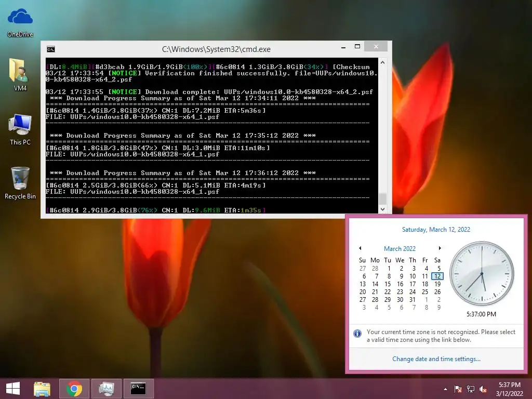Click the 5:37:00 PM digital time
Viewport: 532px width, 399px height.
[x=481, y=314]
